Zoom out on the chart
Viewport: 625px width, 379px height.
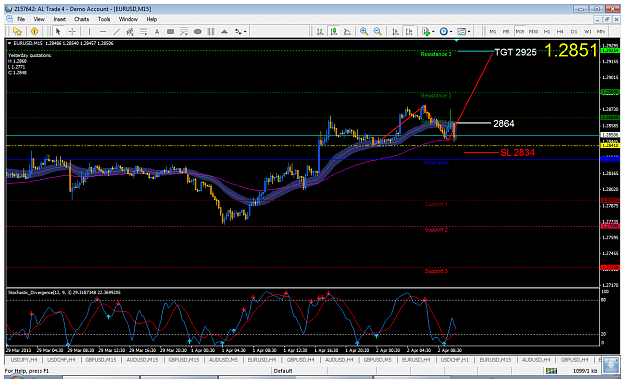coord(377,31)
